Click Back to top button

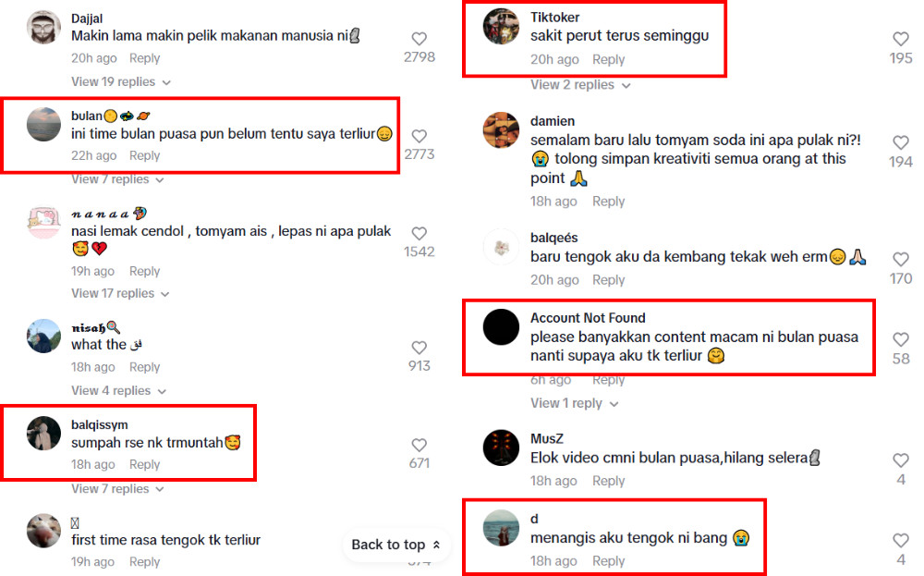pyautogui.click(x=396, y=545)
